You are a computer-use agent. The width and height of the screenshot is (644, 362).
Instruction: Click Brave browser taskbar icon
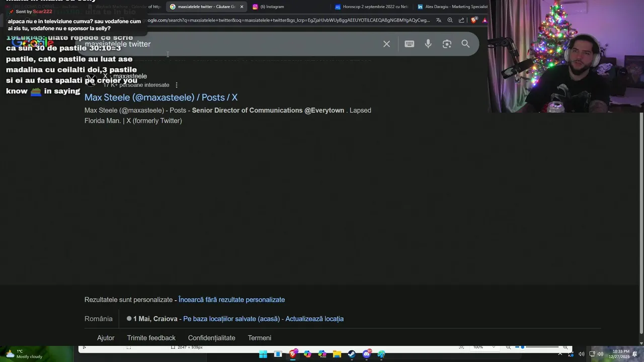pos(293,354)
